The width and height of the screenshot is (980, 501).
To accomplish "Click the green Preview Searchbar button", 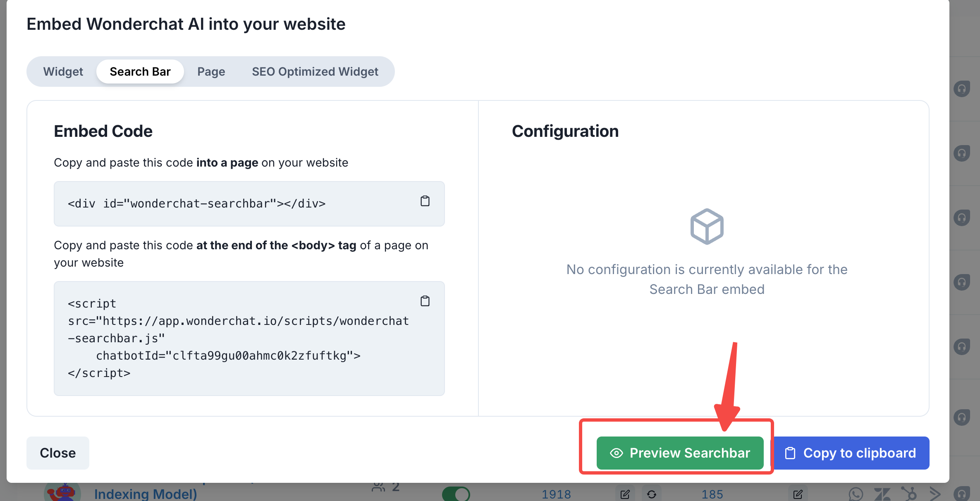I will pos(680,453).
